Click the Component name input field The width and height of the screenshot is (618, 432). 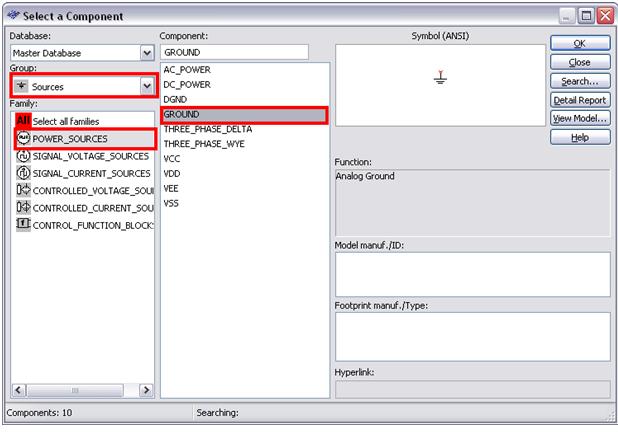pos(235,52)
